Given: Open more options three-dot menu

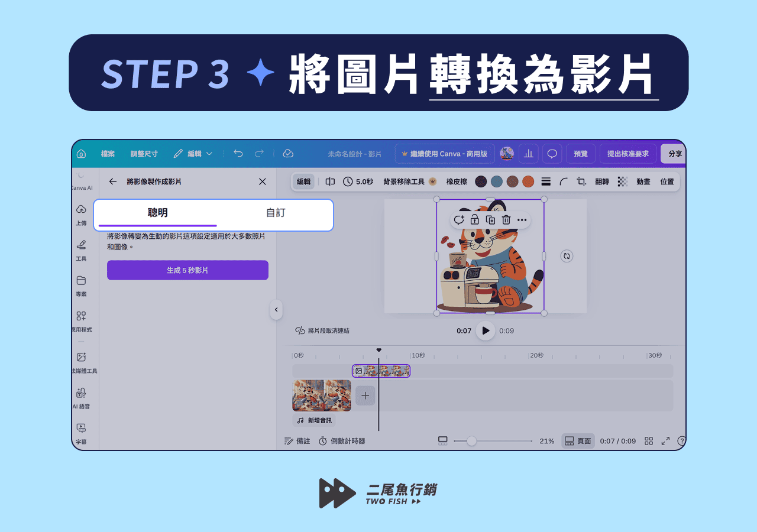Looking at the screenshot, I should point(522,220).
